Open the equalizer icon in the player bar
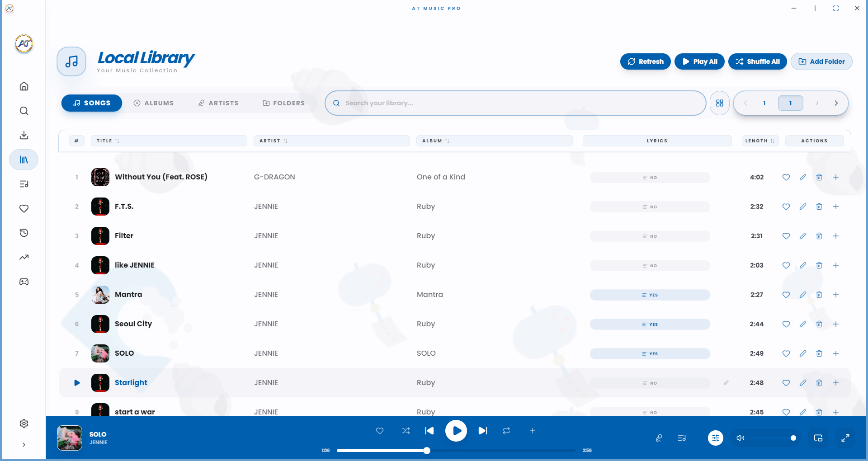 click(715, 437)
